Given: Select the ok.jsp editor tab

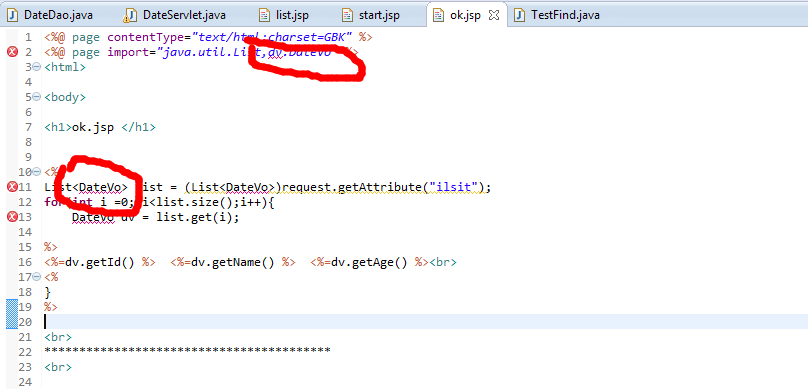Looking at the screenshot, I should 466,15.
